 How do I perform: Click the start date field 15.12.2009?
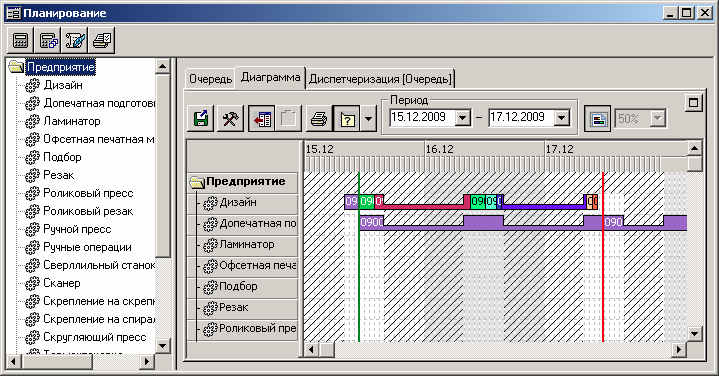point(422,118)
